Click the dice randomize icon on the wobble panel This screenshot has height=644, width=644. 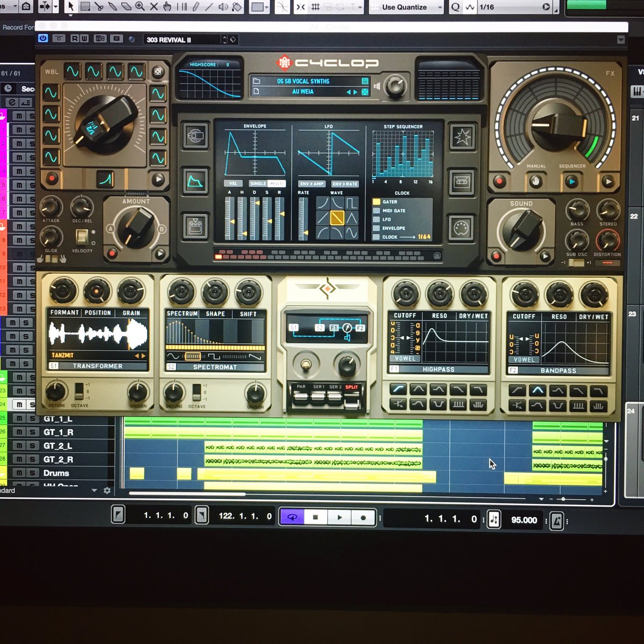coord(158,71)
